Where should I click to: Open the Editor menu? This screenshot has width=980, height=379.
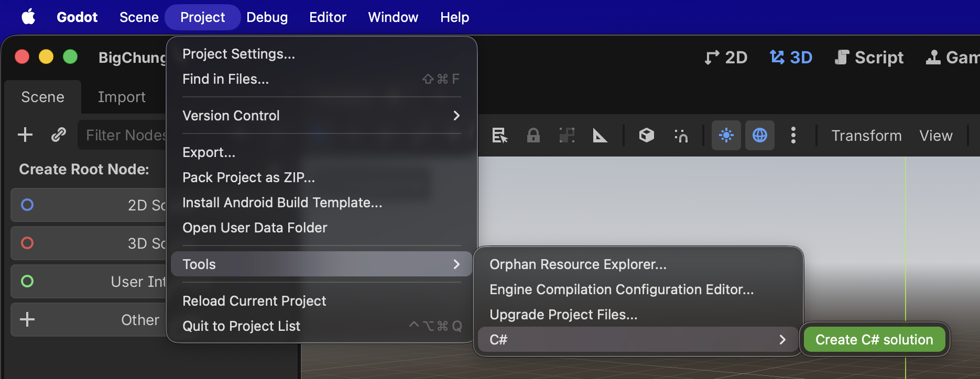[328, 17]
